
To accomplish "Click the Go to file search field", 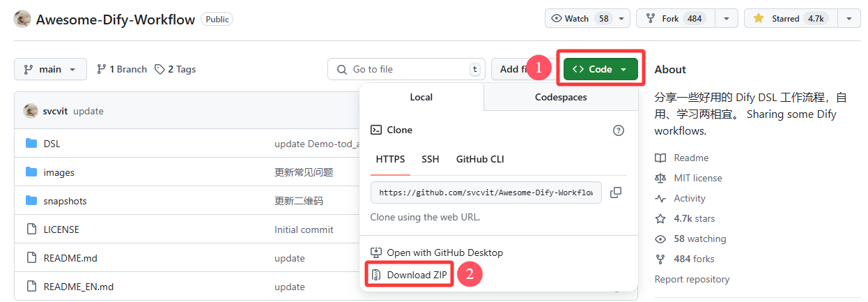I will coord(406,69).
